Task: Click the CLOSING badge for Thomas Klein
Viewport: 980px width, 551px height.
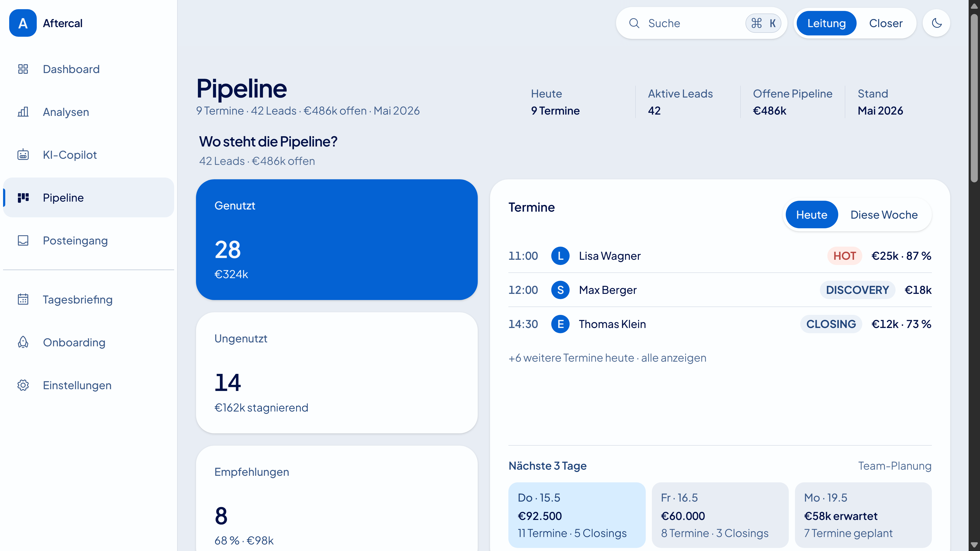Action: [x=831, y=324]
